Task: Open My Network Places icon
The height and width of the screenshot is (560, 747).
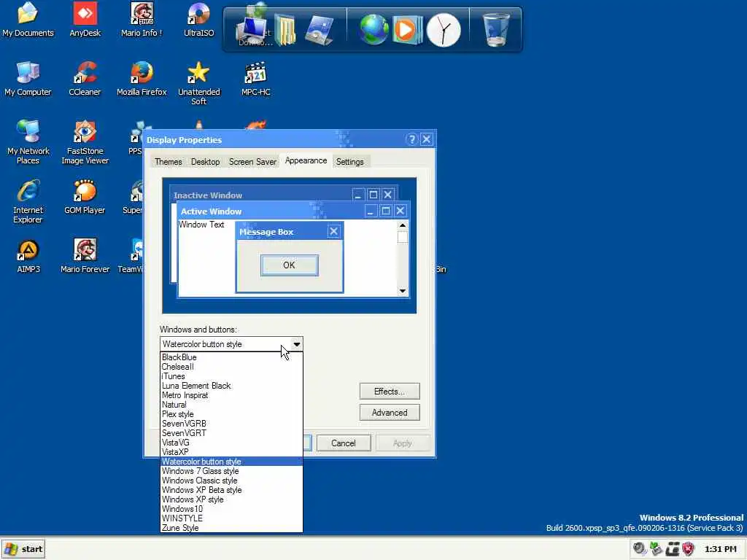Action: [x=28, y=142]
